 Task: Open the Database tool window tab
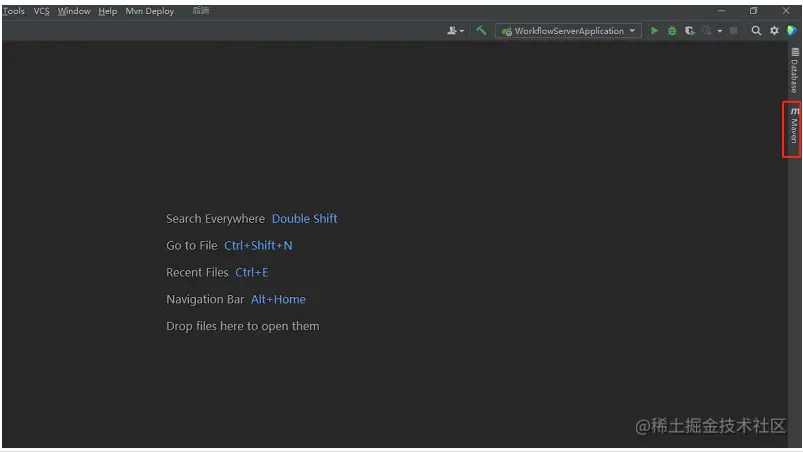(794, 70)
